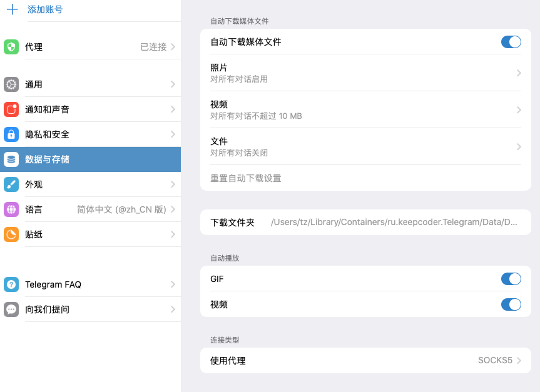Open the SOCKS5 proxy chevron
This screenshot has height=392, width=540.
pos(519,360)
